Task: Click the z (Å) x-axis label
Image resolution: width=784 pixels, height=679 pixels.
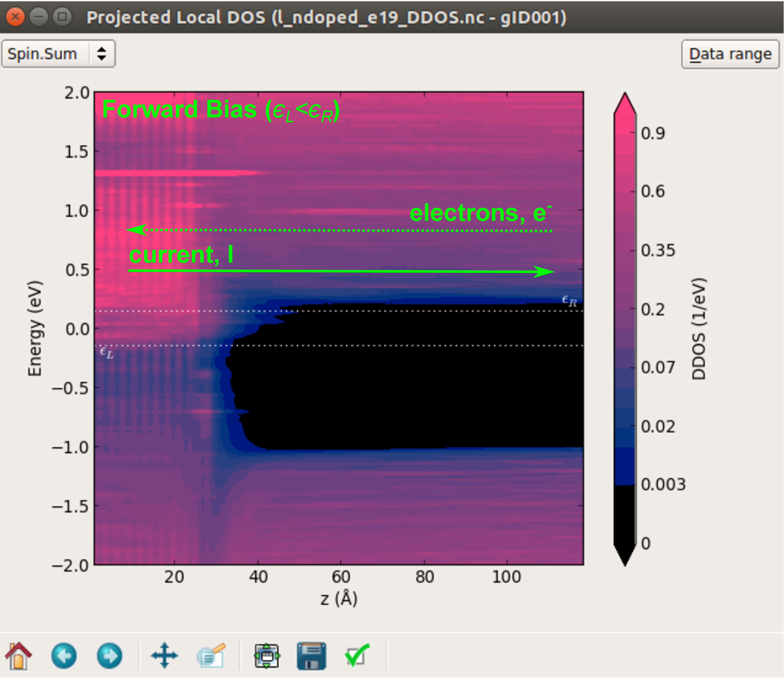Action: pos(339,599)
